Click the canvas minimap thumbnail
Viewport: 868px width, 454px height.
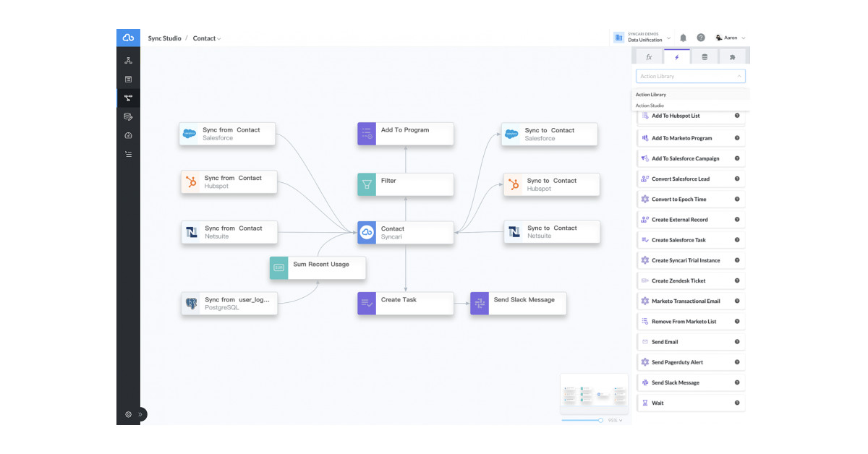coord(595,394)
